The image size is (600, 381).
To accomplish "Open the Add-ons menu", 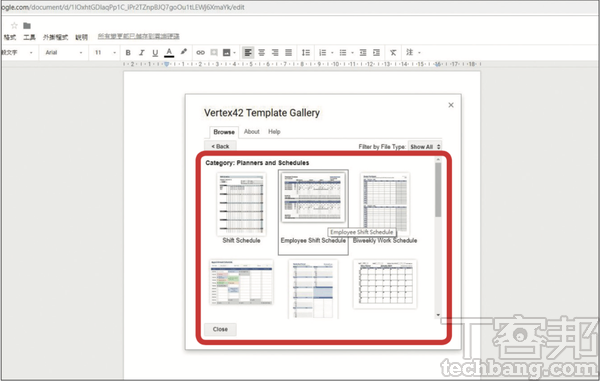I will click(x=55, y=37).
